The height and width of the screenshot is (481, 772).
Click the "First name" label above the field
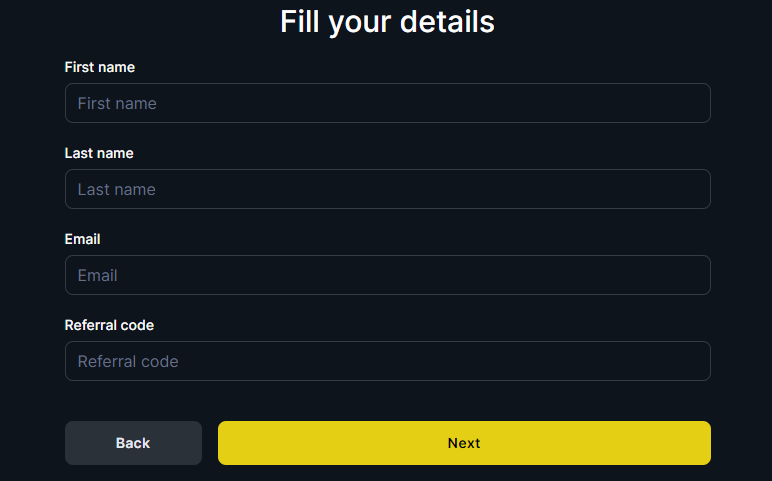(100, 67)
